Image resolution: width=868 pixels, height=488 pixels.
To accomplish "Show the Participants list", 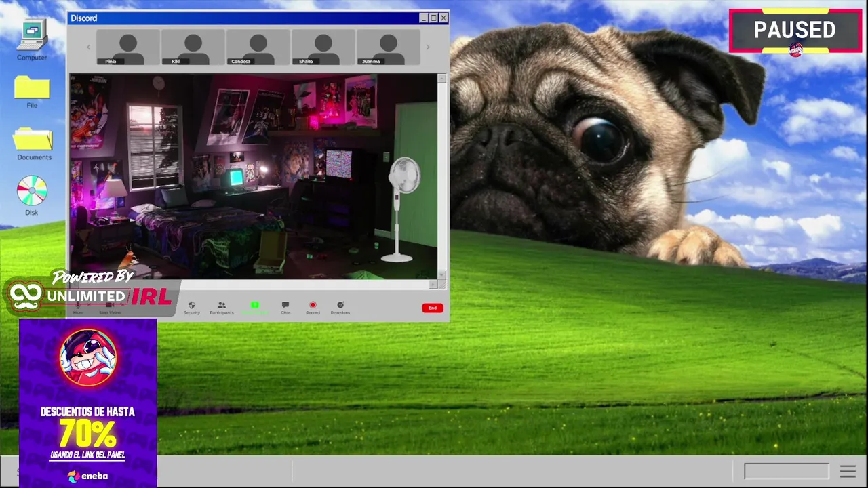I will (x=222, y=308).
